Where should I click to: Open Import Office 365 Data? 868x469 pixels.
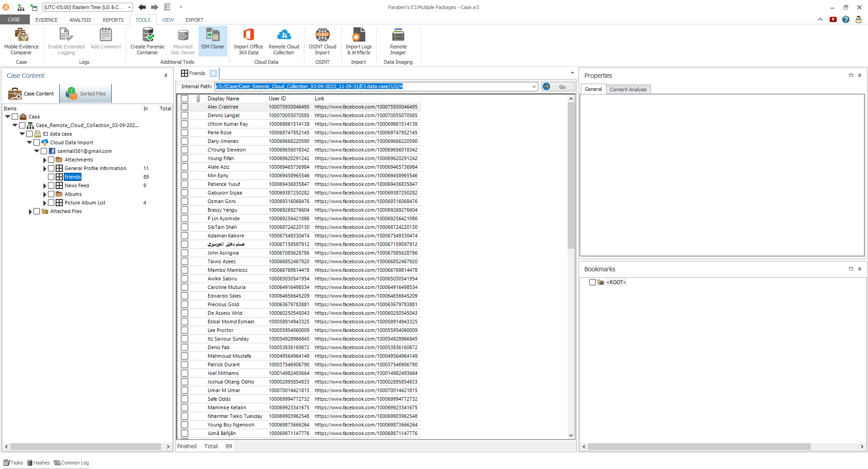(x=248, y=41)
